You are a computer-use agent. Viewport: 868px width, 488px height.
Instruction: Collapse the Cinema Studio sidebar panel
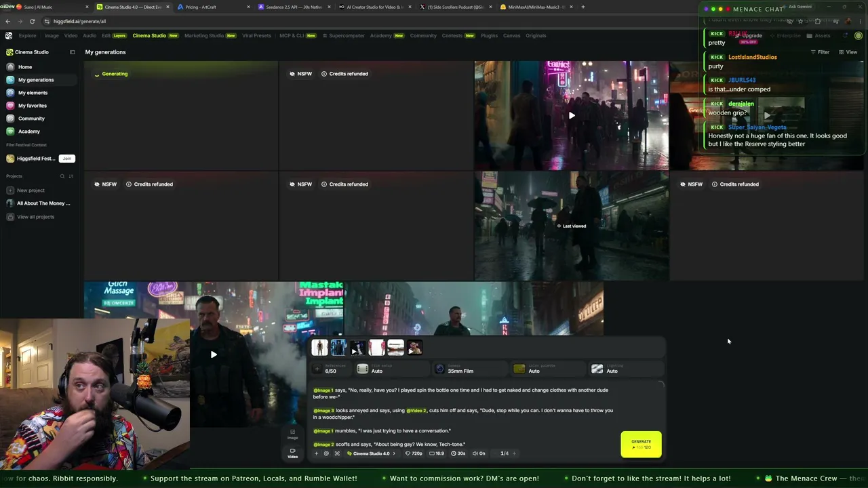pyautogui.click(x=73, y=52)
